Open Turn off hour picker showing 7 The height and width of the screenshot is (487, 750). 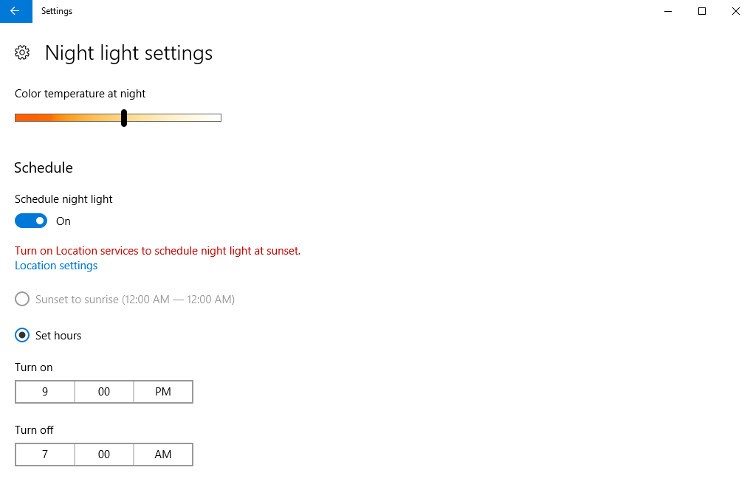45,454
